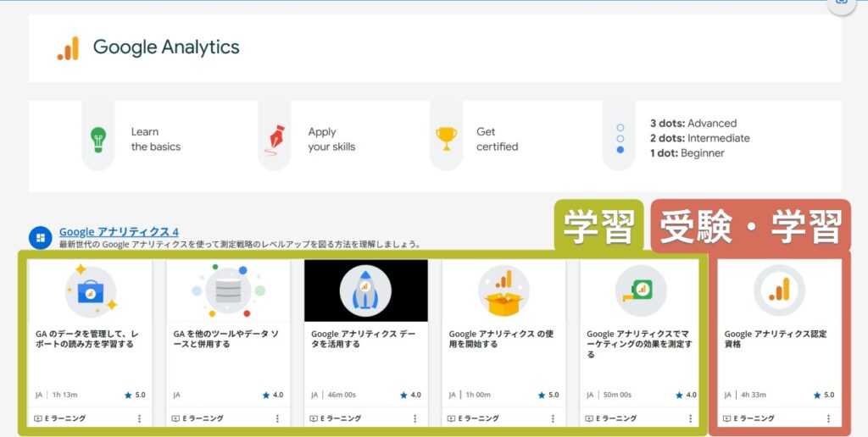Viewport: 868px width, 437px height.
Task: Open the three-dot menu on データを活用する card
Action: pos(415,418)
